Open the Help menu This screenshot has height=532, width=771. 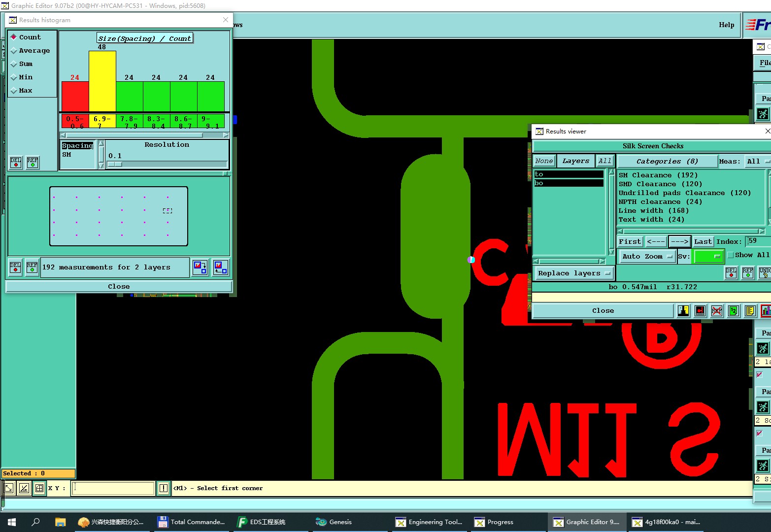726,25
